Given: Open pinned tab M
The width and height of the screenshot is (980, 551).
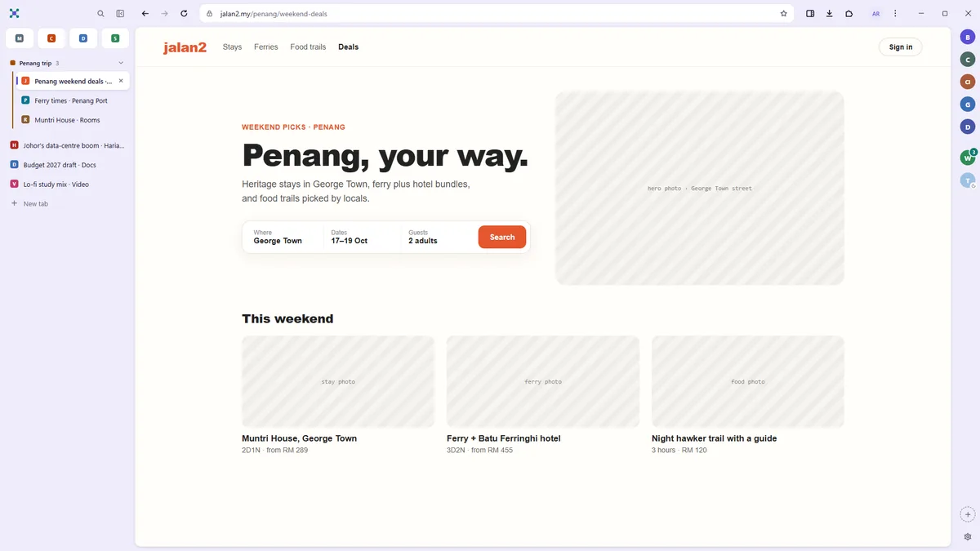Looking at the screenshot, I should tap(20, 38).
